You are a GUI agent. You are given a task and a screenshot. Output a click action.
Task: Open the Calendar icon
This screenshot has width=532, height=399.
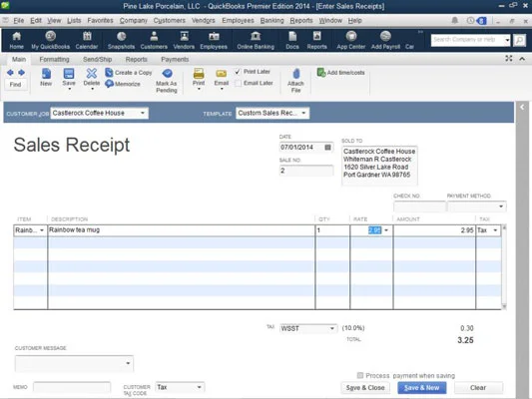point(87,40)
